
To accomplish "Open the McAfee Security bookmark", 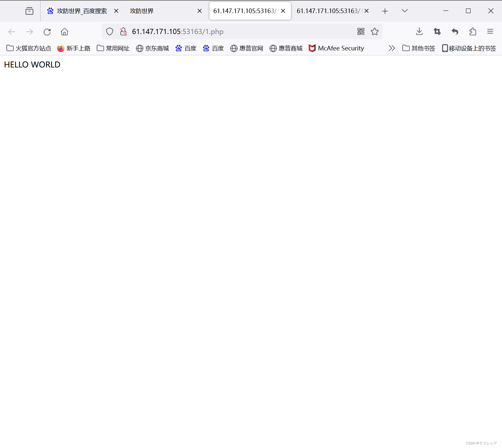I will pyautogui.click(x=336, y=48).
